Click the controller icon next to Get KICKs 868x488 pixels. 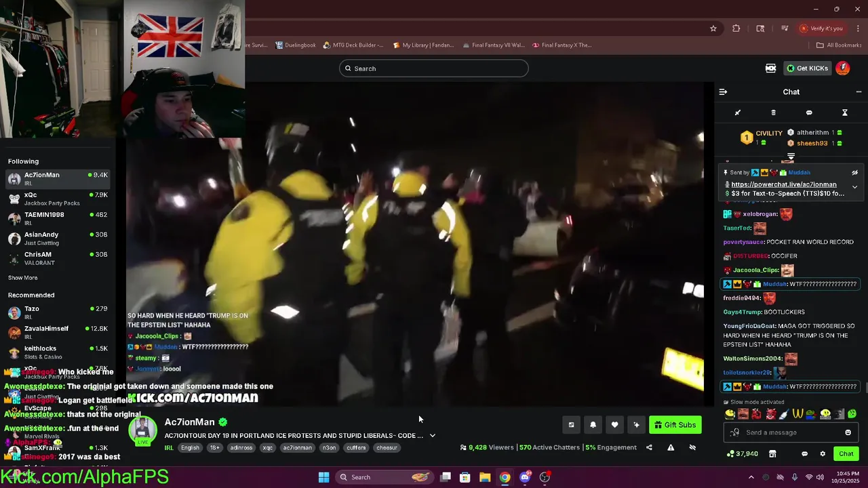770,68
